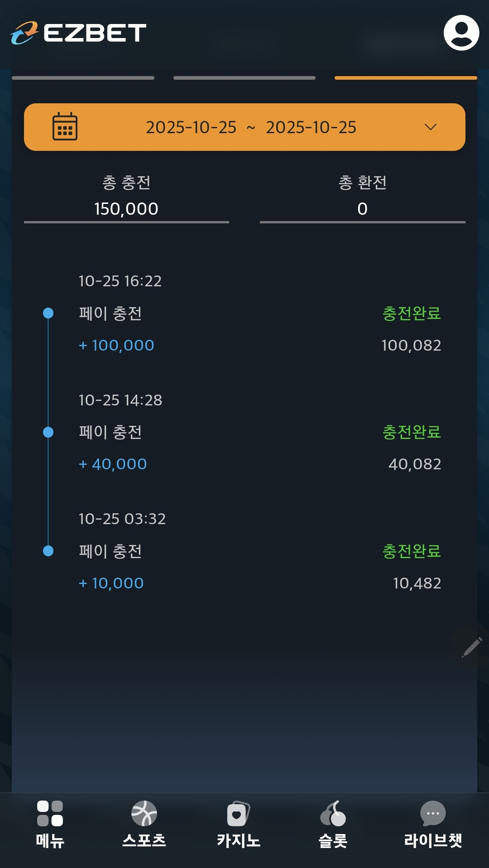Switch to the first top tab
The image size is (489, 868).
[83, 78]
